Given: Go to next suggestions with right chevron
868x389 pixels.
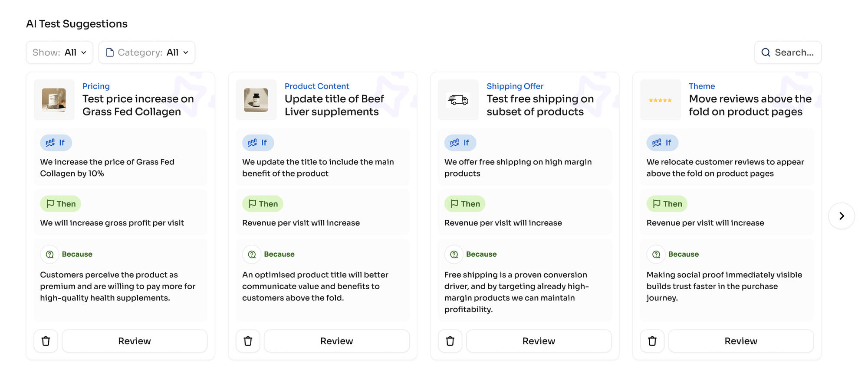Looking at the screenshot, I should tap(841, 216).
